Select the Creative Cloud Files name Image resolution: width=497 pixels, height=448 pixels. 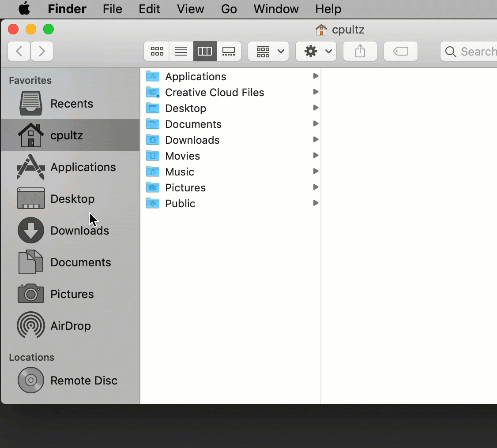pyautogui.click(x=215, y=93)
